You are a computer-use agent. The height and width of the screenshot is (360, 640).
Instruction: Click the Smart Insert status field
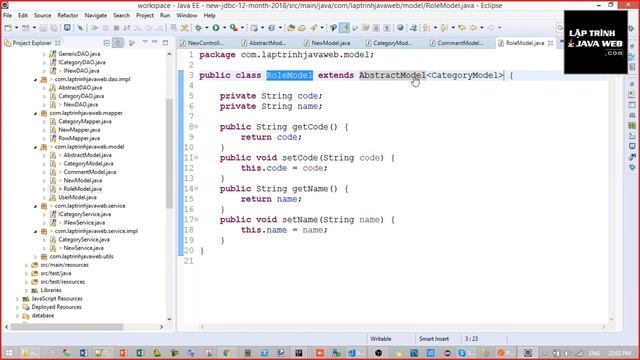click(x=434, y=339)
